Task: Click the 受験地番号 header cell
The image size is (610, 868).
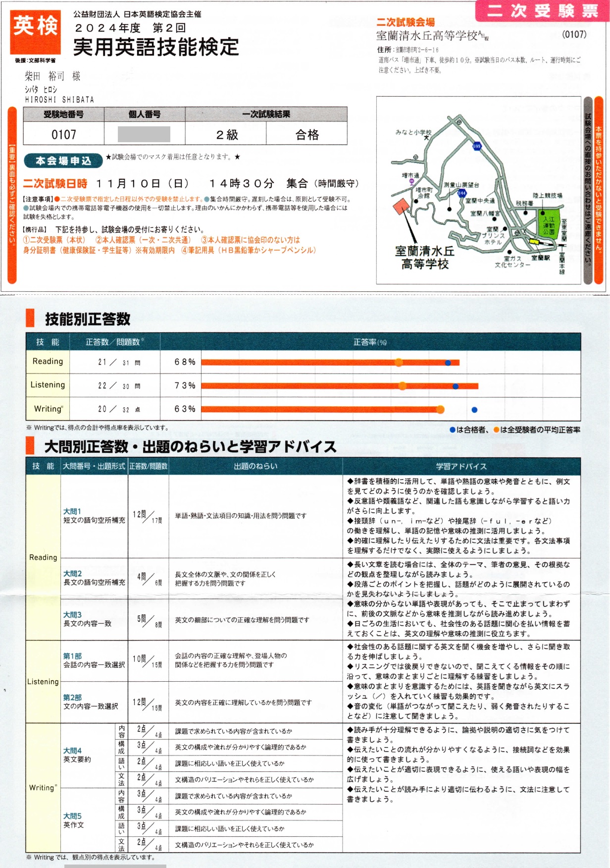Action: (x=63, y=114)
